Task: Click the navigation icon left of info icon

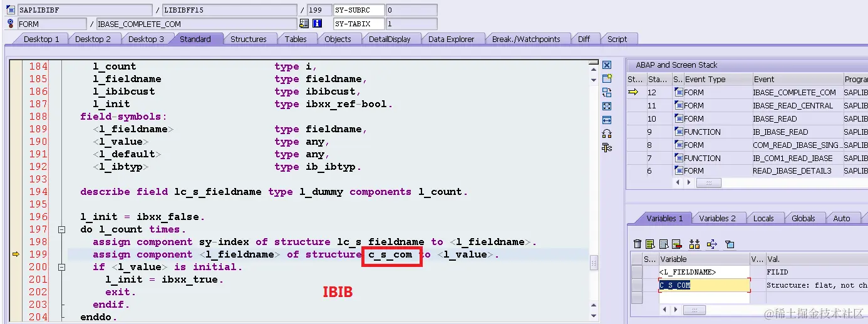Action: 304,24
